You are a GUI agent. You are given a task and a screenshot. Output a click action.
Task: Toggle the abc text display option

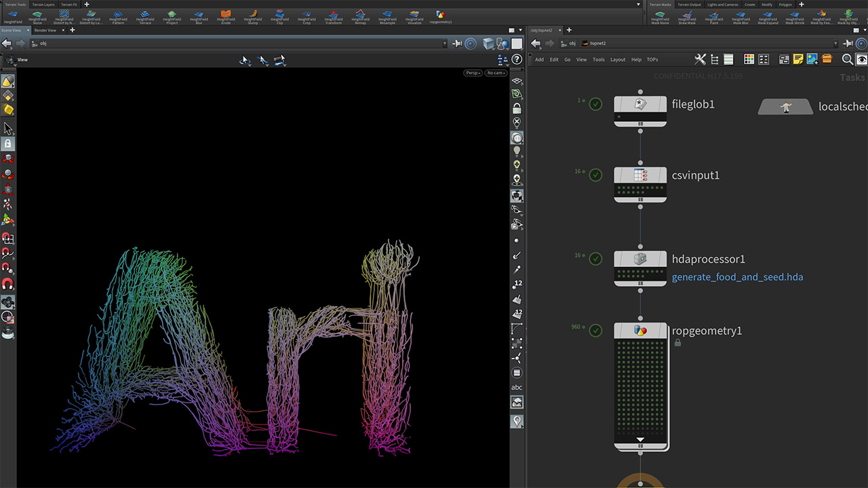517,388
